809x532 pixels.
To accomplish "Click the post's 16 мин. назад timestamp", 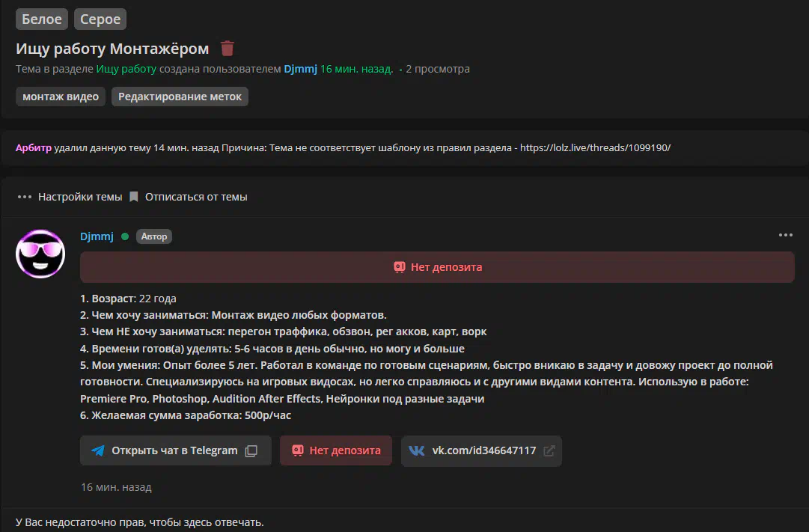I will coord(116,487).
